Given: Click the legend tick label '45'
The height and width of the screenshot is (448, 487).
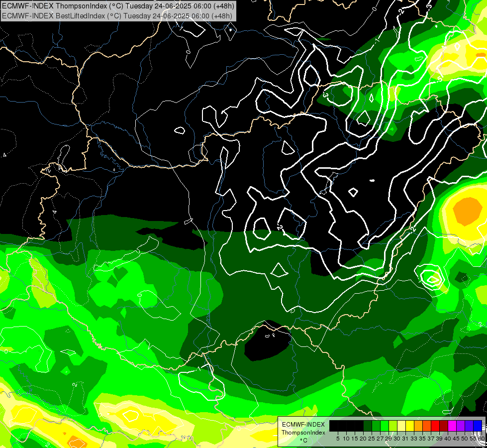Looking at the screenshot, I should tap(456, 439).
